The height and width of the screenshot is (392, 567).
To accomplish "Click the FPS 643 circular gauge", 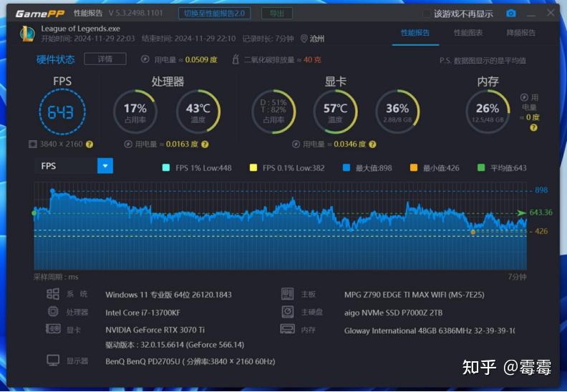I will point(62,112).
